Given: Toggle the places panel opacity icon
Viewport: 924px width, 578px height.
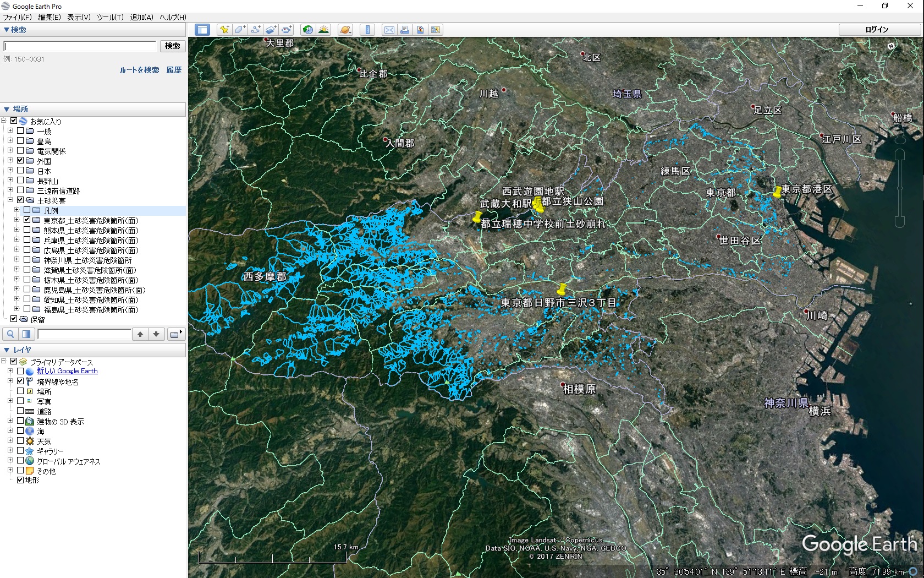Looking at the screenshot, I should pyautogui.click(x=26, y=334).
